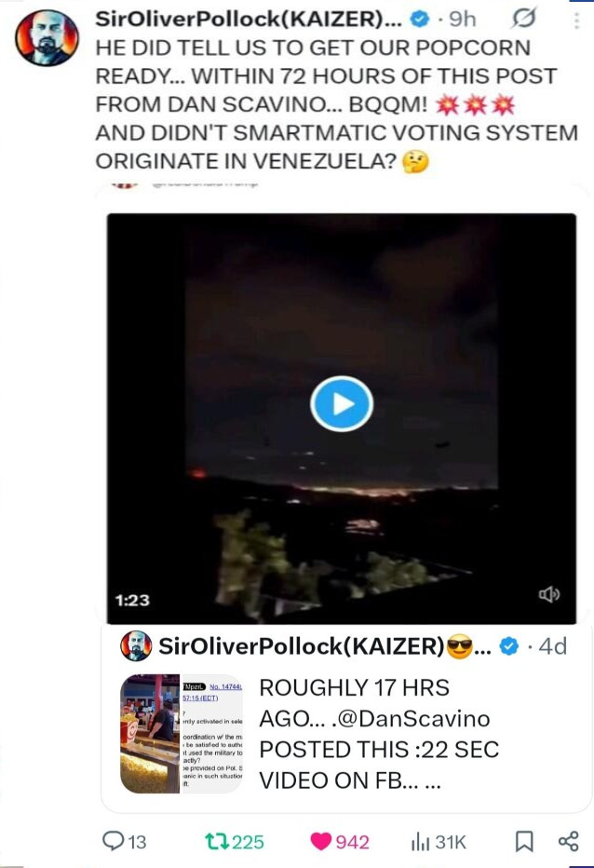594x868 pixels.
Task: Click the verified badge beside author name
Action: [x=420, y=20]
